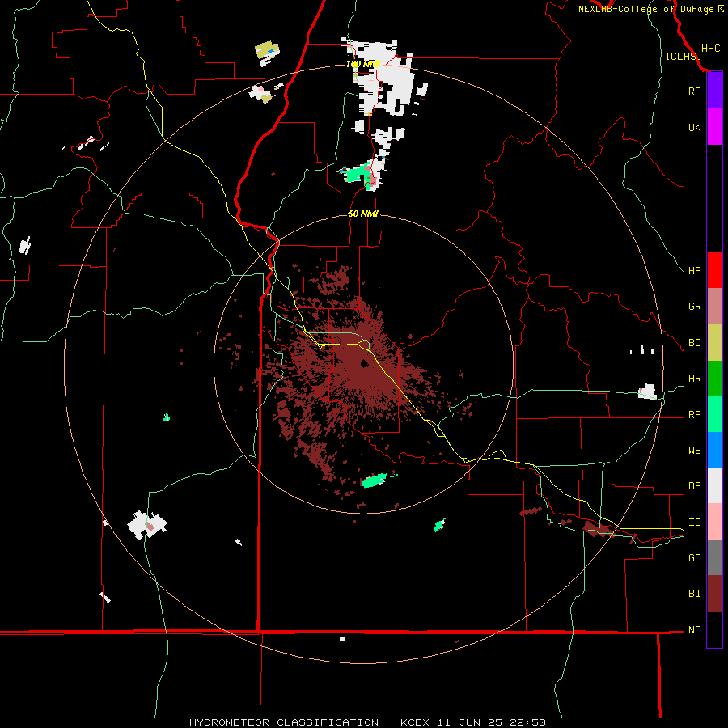Click the 100 NMI range ring label
This screenshot has height=728, width=728.
click(363, 64)
